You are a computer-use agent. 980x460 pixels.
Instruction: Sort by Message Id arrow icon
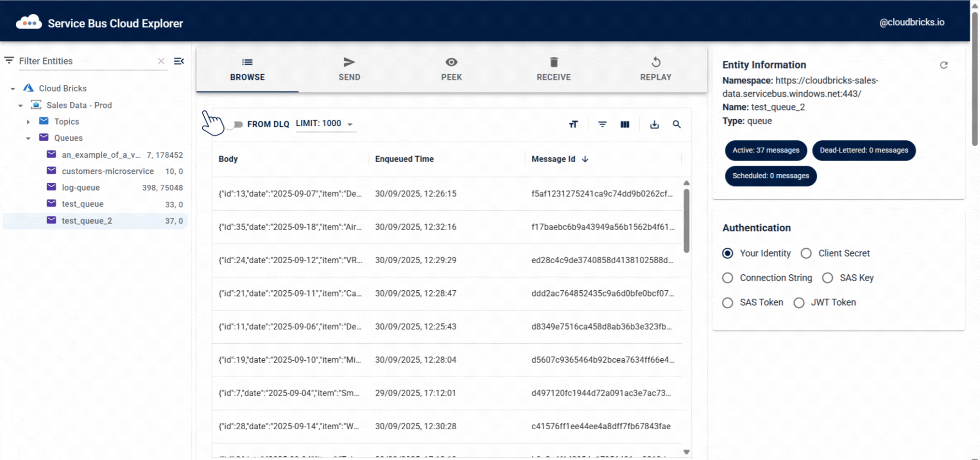click(x=585, y=159)
